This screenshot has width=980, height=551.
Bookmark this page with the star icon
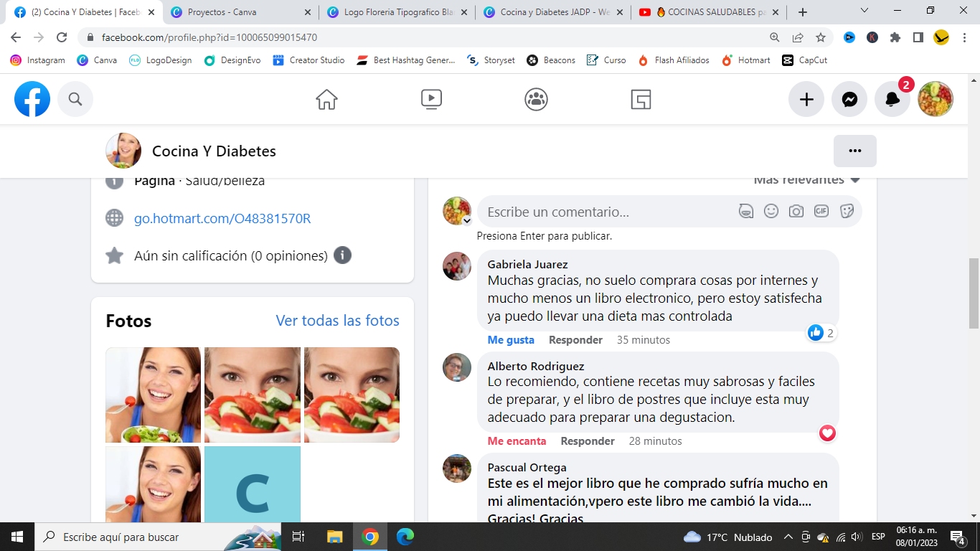tap(821, 37)
